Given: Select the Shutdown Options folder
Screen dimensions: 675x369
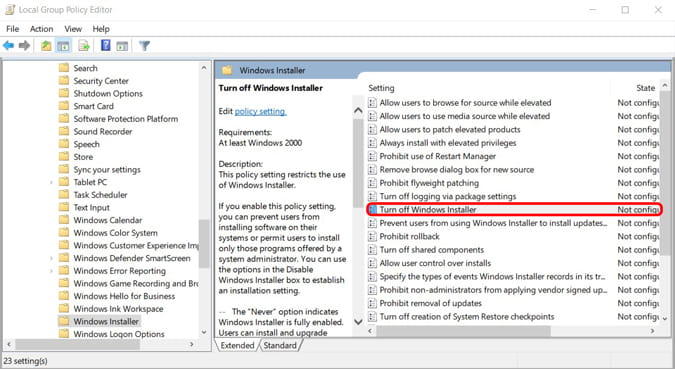Looking at the screenshot, I should [108, 93].
